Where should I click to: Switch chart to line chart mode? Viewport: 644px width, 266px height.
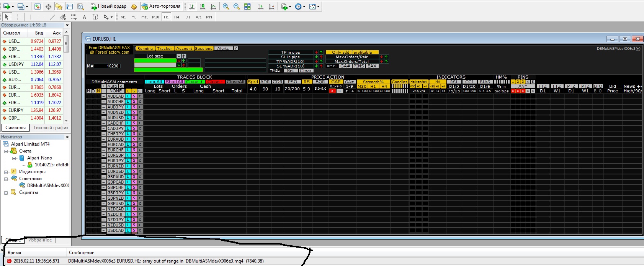pos(213,6)
